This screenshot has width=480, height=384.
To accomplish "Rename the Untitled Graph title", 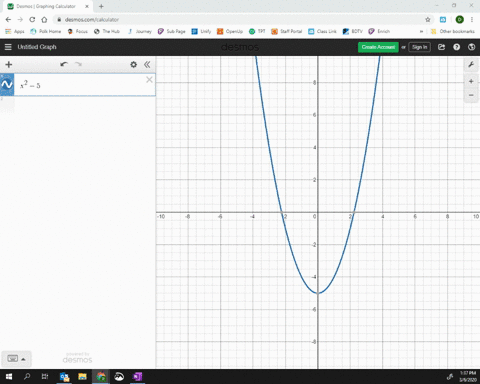I will 37,47.
